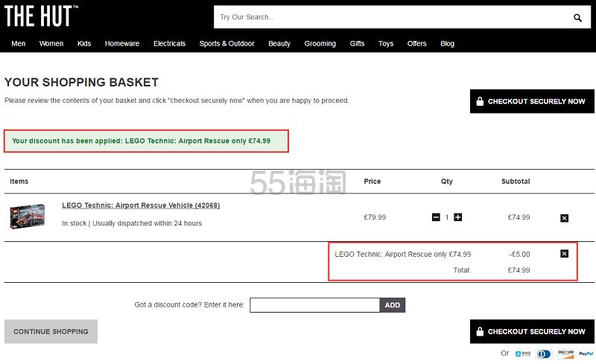
Task: Select Alipay payment icon
Action: [523, 354]
